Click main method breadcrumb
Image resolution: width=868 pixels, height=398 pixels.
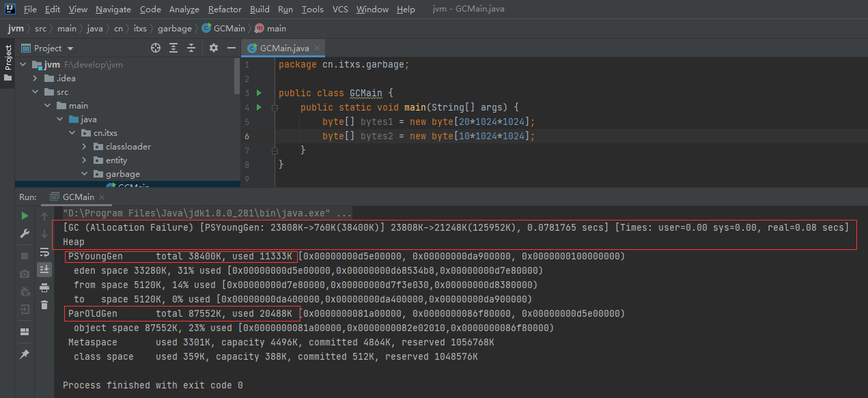(x=270, y=29)
